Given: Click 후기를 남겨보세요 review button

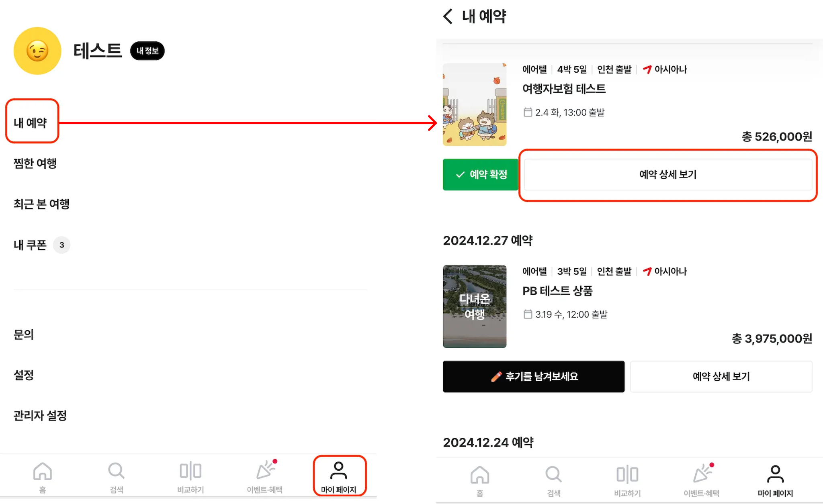Looking at the screenshot, I should tap(534, 376).
